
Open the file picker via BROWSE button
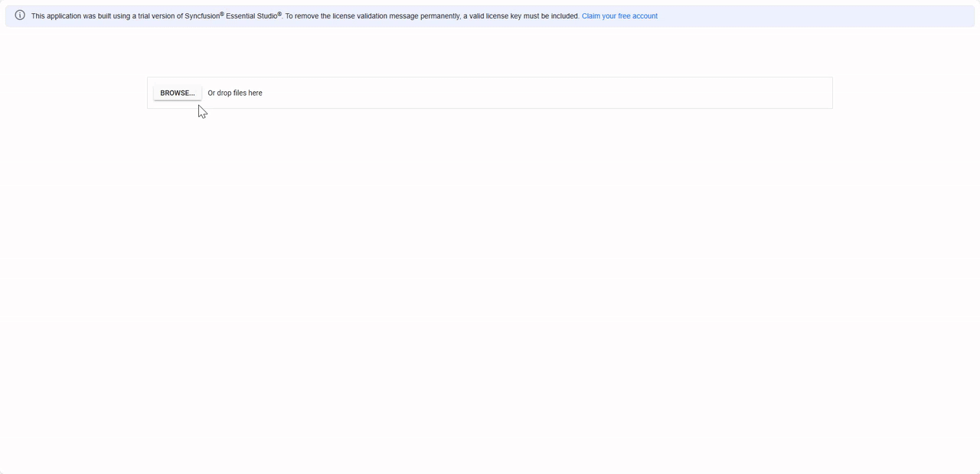point(177,93)
